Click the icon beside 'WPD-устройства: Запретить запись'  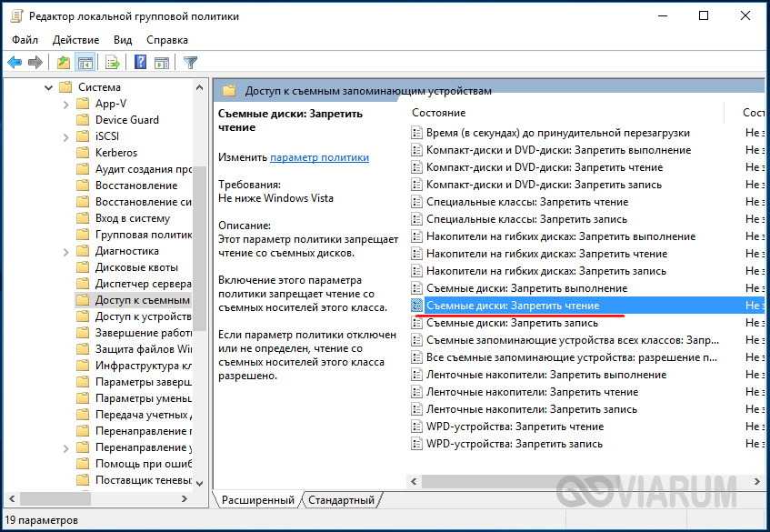coord(416,444)
